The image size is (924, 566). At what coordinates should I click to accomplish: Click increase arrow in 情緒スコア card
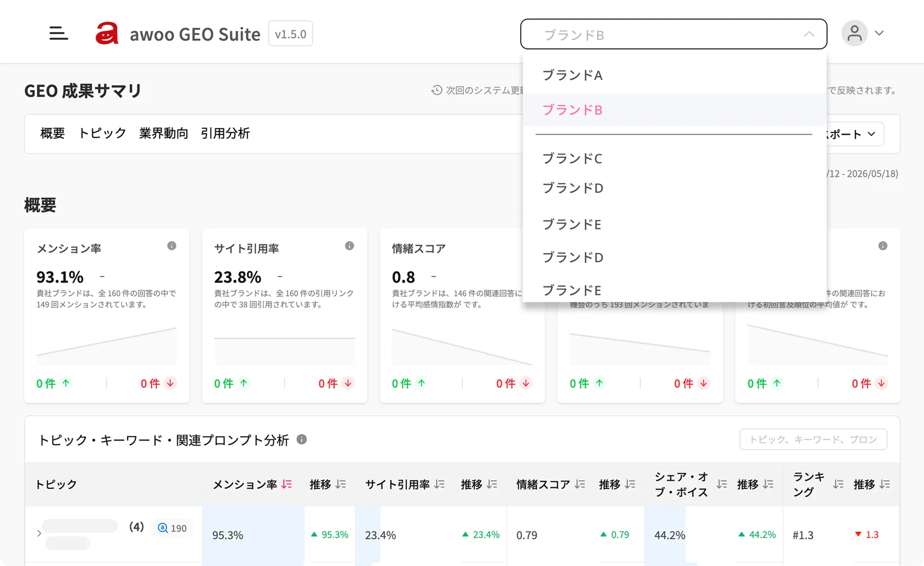pos(422,383)
